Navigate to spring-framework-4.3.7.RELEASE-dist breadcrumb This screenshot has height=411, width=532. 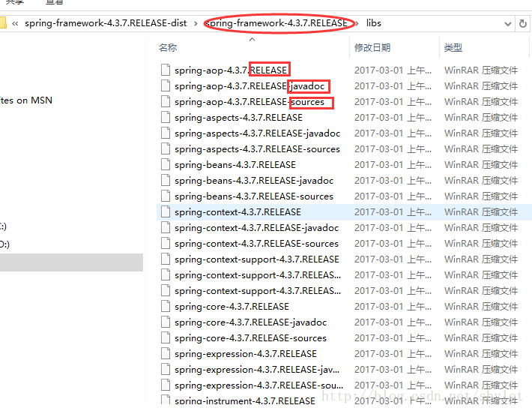[106, 23]
